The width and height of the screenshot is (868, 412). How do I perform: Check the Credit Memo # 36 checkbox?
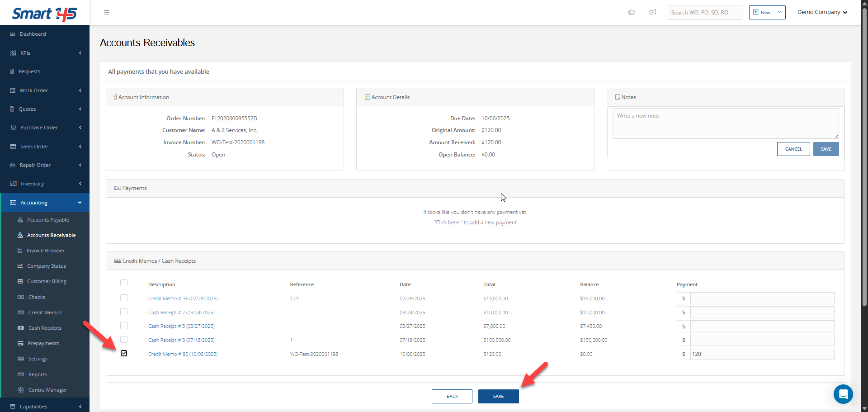coord(124,298)
